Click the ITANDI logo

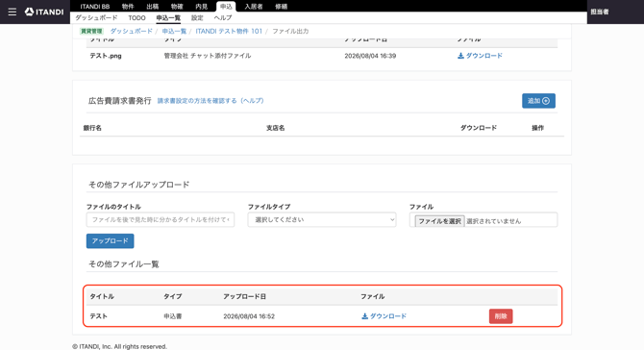point(44,12)
